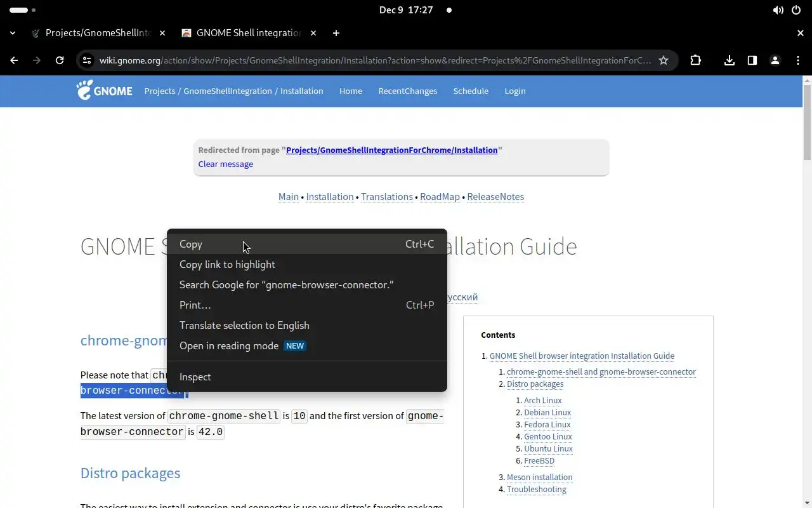Jump to Fedora Linux contents entry
Screen dimensions: 812x508
tap(547, 424)
